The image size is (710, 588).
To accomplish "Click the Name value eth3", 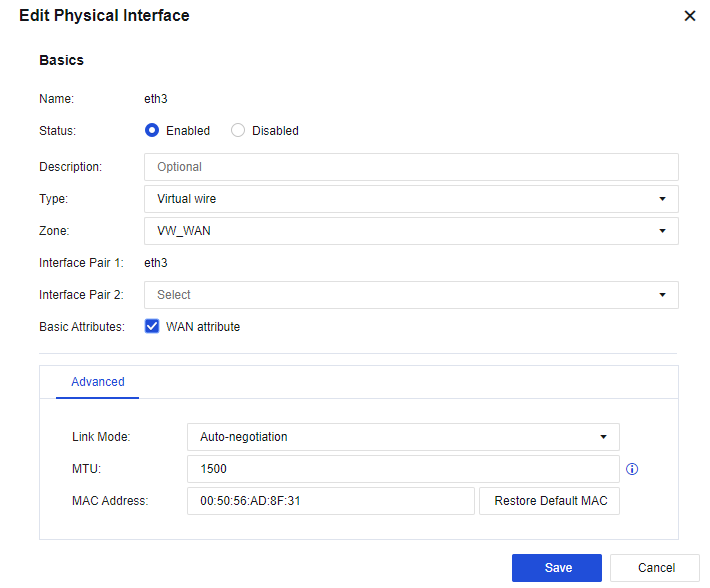I will click(x=156, y=98).
